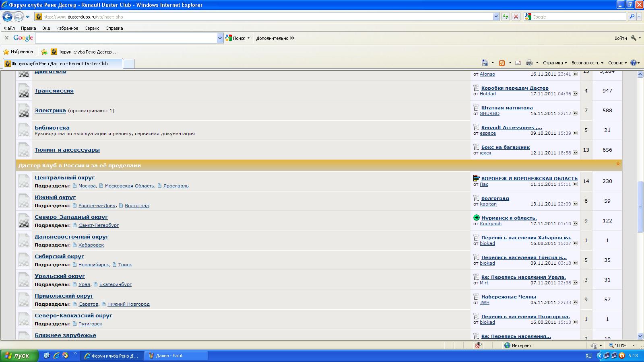Open the Файл menu
Viewport: 644px width, 362px height.
(9, 28)
